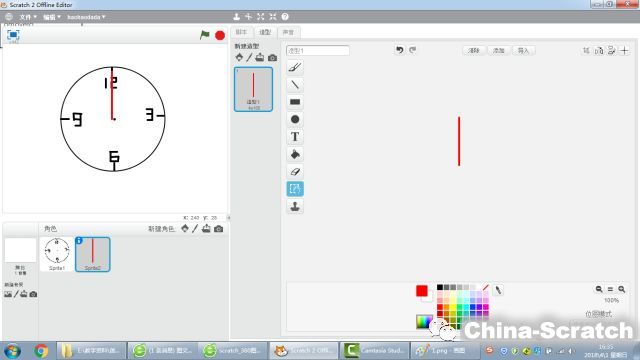This screenshot has height=360, width=640.
Task: Click the green flag to run
Action: 204,35
